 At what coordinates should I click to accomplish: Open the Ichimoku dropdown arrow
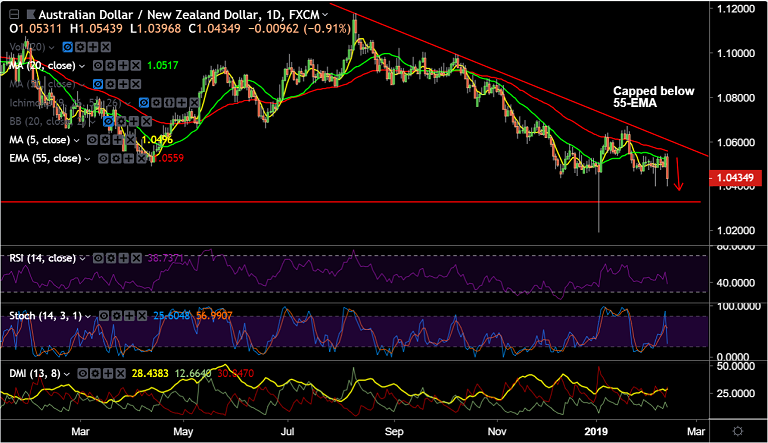(128, 103)
